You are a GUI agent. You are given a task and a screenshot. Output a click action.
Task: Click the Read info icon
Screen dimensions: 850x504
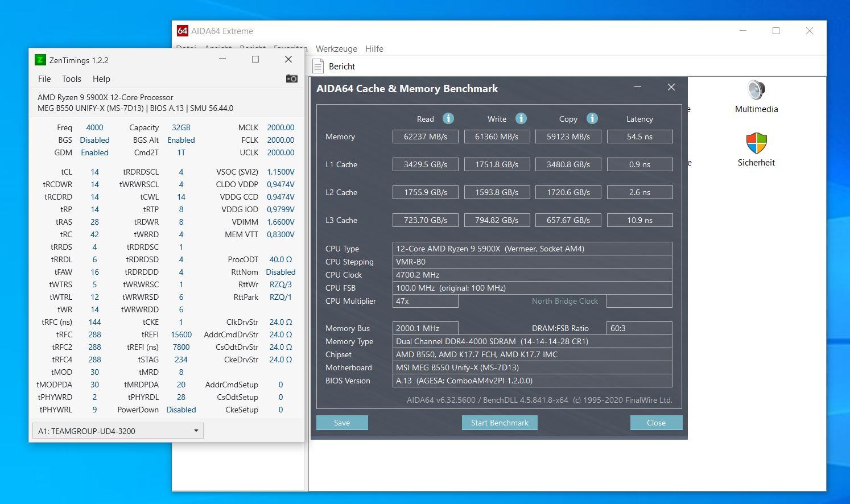tap(448, 118)
